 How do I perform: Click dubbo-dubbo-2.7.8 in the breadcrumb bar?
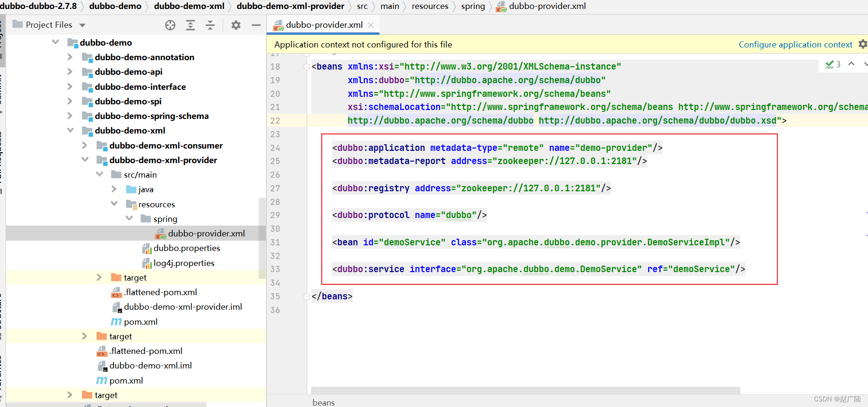39,6
